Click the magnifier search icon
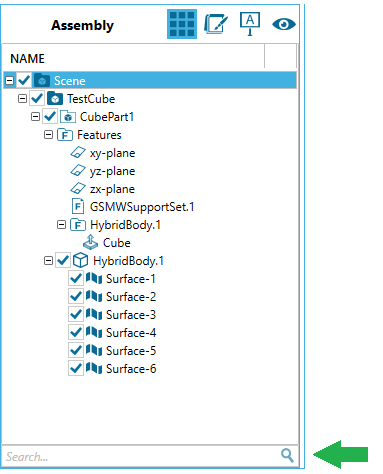383x474 pixels. pos(287,455)
